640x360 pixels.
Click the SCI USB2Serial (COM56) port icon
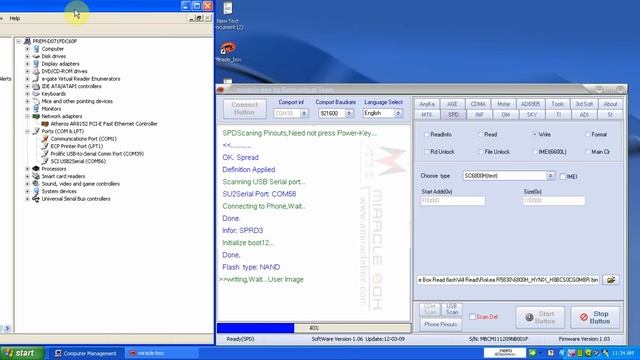pyautogui.click(x=45, y=161)
